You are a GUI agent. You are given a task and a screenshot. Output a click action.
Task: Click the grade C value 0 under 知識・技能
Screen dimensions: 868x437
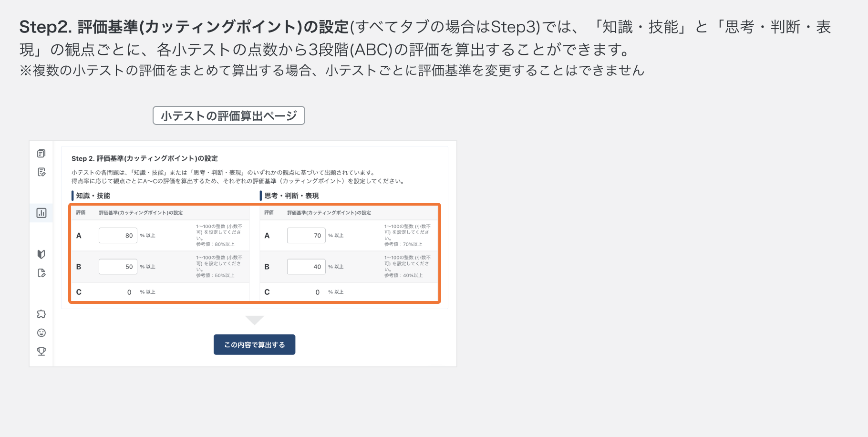[129, 292]
